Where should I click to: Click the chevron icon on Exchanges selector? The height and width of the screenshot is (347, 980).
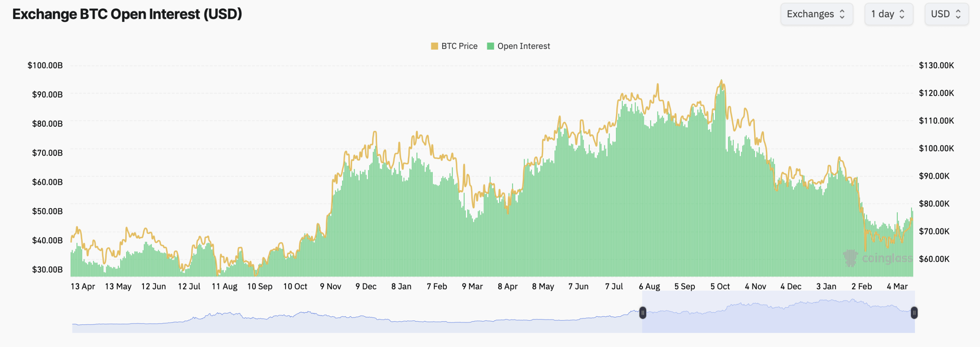coord(842,14)
